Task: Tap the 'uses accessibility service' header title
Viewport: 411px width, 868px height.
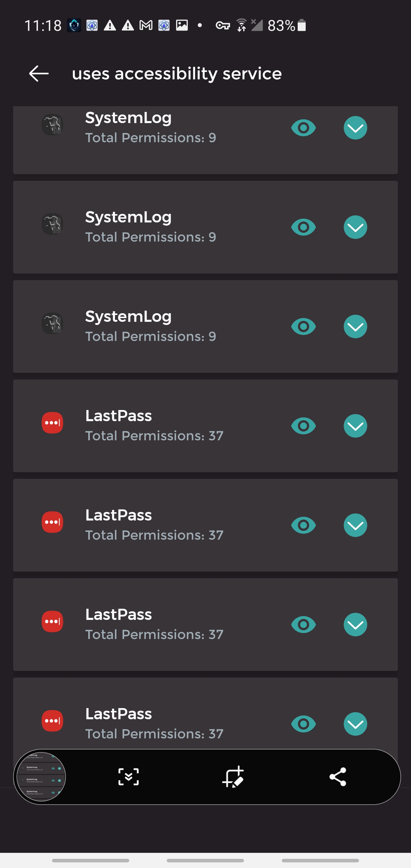Action: [176, 73]
